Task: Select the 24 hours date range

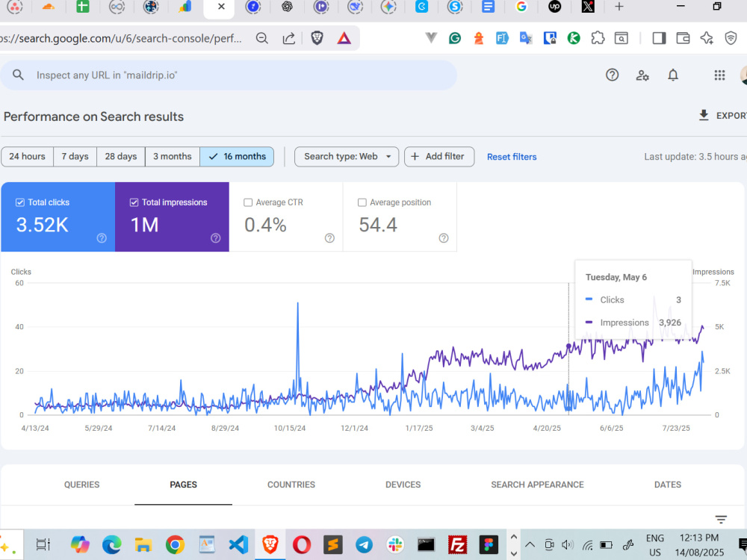Action: pyautogui.click(x=27, y=157)
